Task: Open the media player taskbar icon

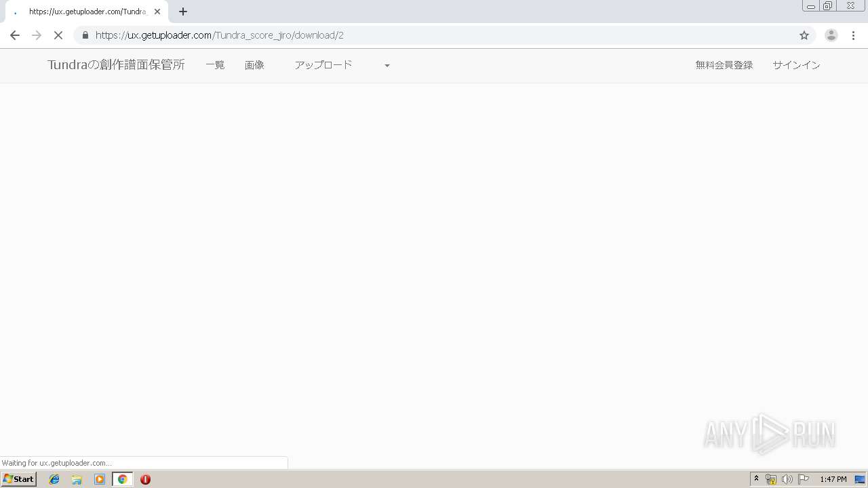Action: pos(100,479)
